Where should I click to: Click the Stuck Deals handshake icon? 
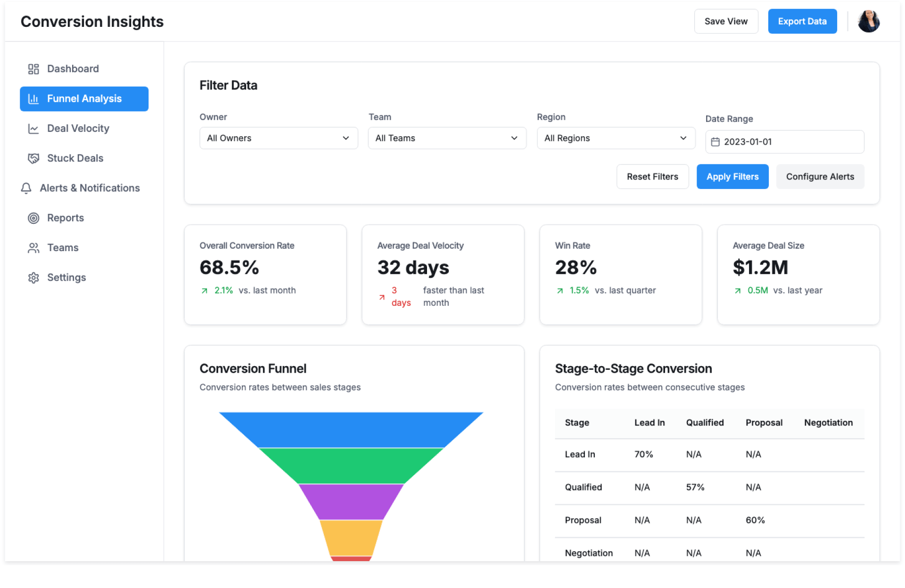33,158
